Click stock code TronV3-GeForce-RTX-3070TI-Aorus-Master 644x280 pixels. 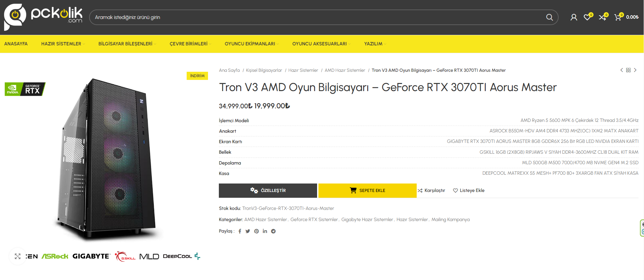tap(288, 209)
